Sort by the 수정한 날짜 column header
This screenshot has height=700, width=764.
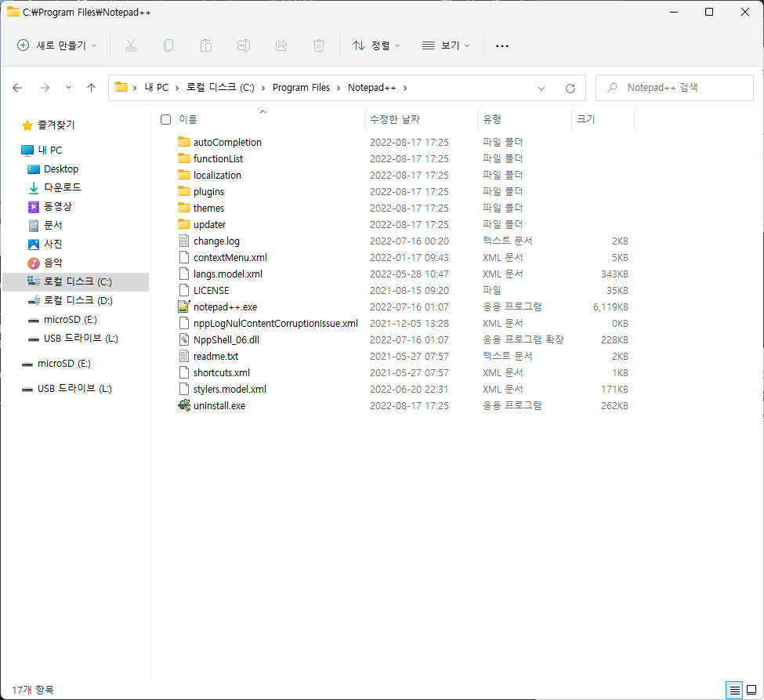point(395,119)
